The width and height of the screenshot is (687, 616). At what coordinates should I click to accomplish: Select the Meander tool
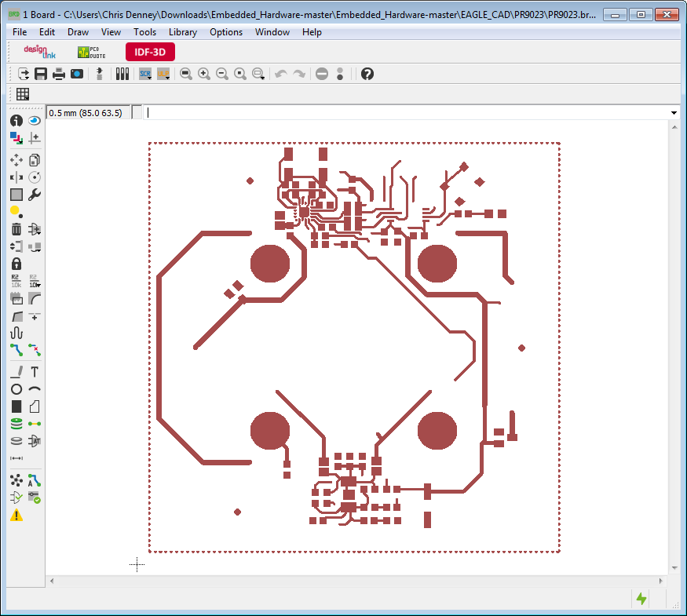point(16,334)
